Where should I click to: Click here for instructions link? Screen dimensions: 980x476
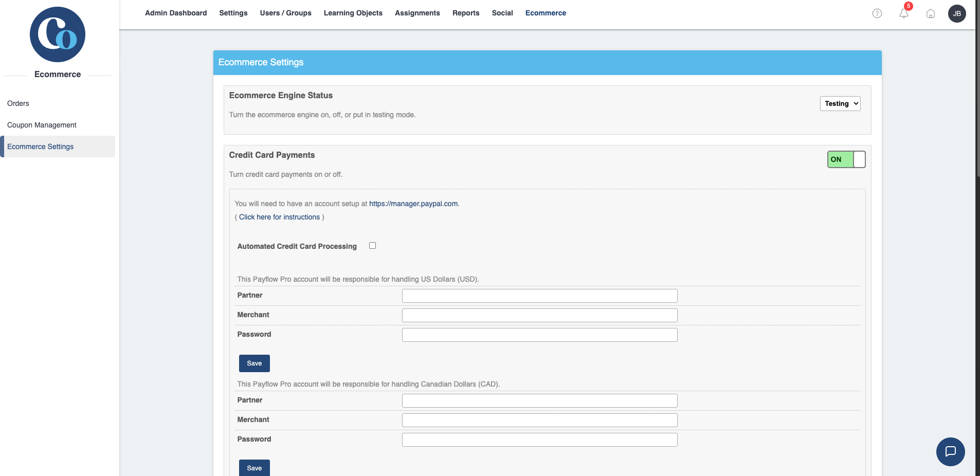(279, 217)
